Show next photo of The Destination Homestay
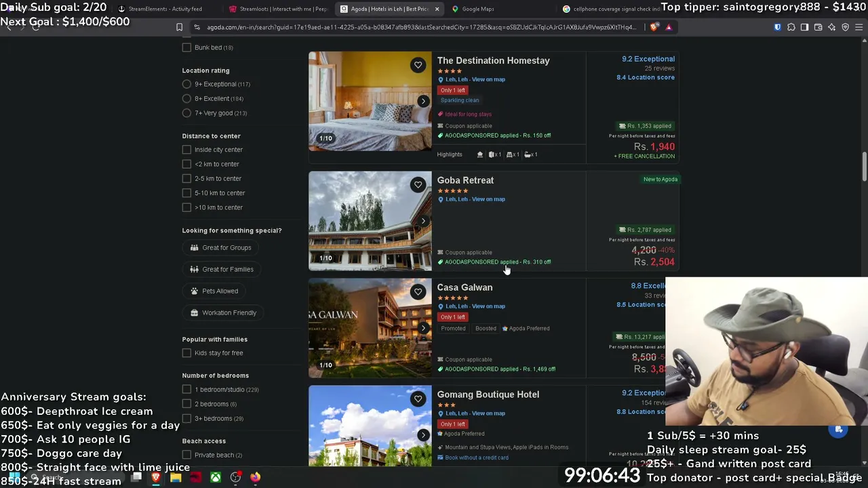 tap(423, 101)
